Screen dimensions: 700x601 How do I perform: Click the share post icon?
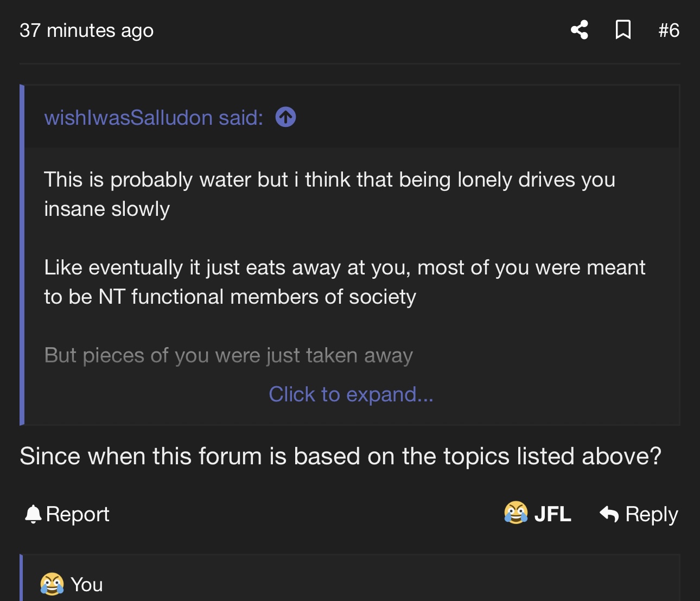click(580, 30)
